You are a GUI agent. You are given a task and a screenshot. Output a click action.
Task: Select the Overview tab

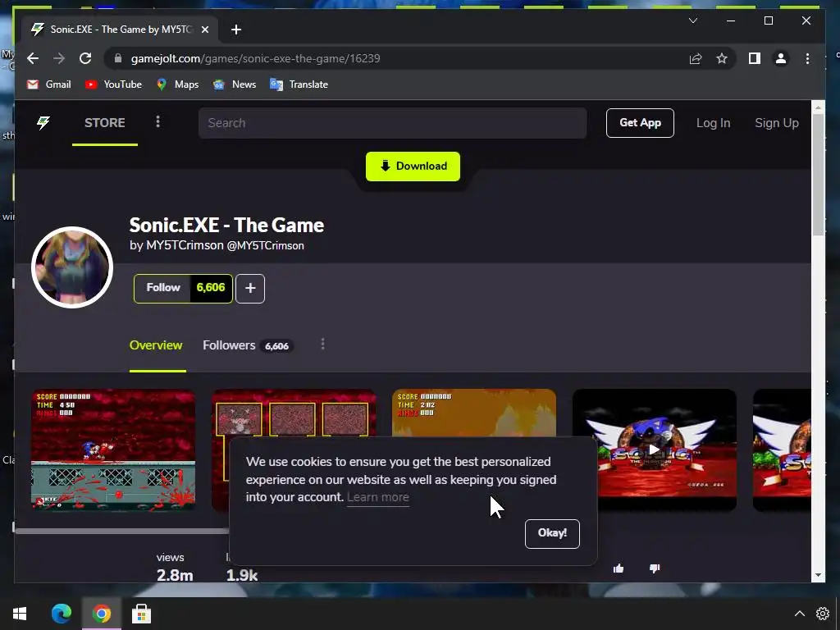[x=156, y=345]
